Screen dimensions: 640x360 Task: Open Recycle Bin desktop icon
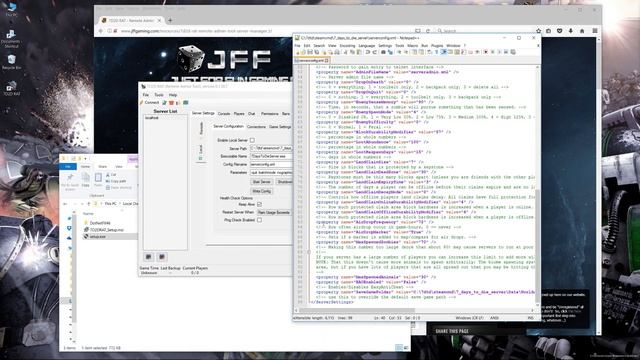click(11, 62)
